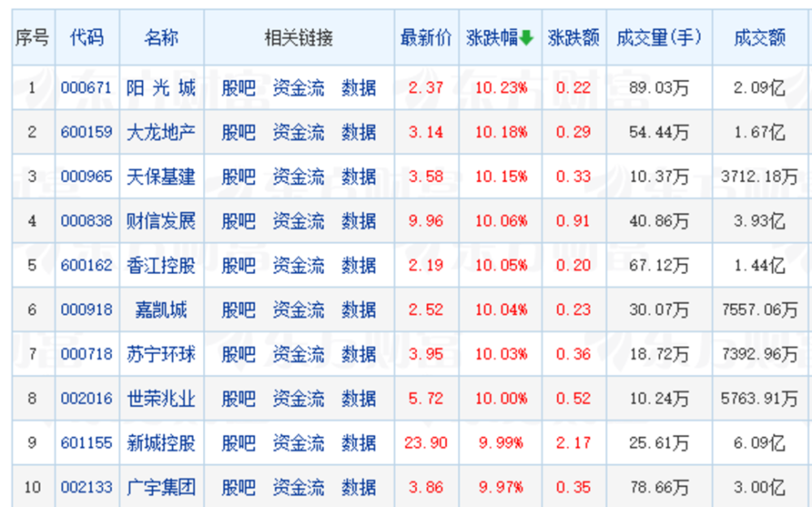The height and width of the screenshot is (507, 812).
Task: Open stock 香江控股
Action: (x=161, y=266)
